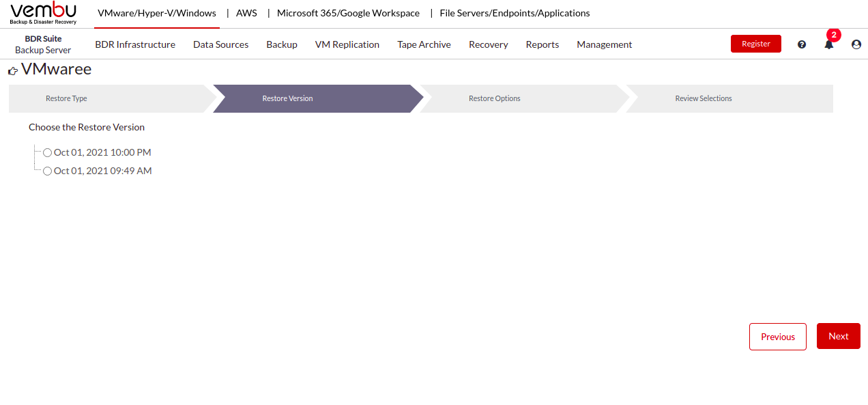Open the Data Sources menu
This screenshot has width=868, height=405.
point(220,44)
